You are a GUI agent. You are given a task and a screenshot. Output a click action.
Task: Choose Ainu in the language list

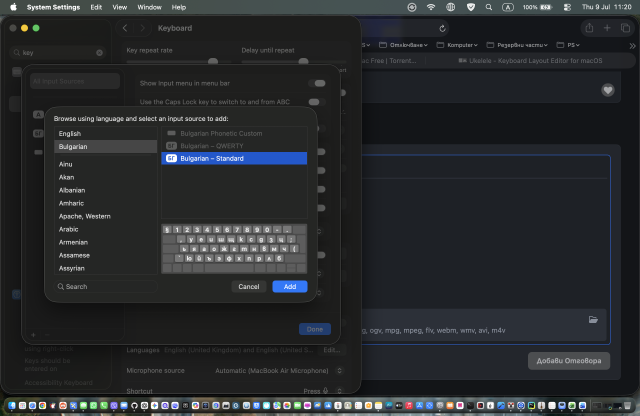point(105,164)
